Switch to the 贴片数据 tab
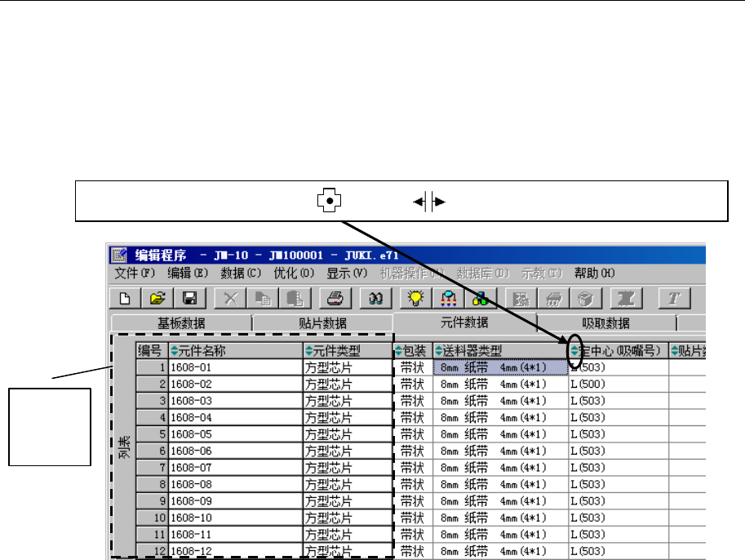Screen dimensions: 745x560 322,323
